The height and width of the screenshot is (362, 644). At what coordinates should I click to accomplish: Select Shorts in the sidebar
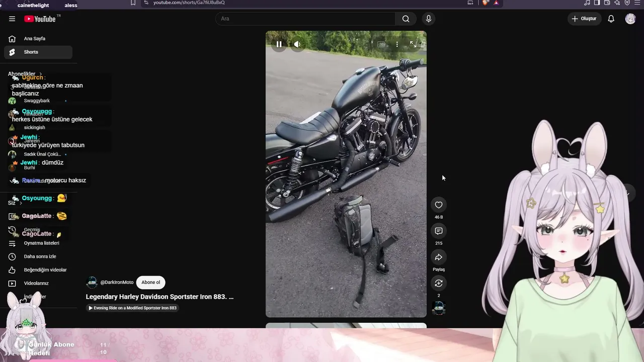38,52
